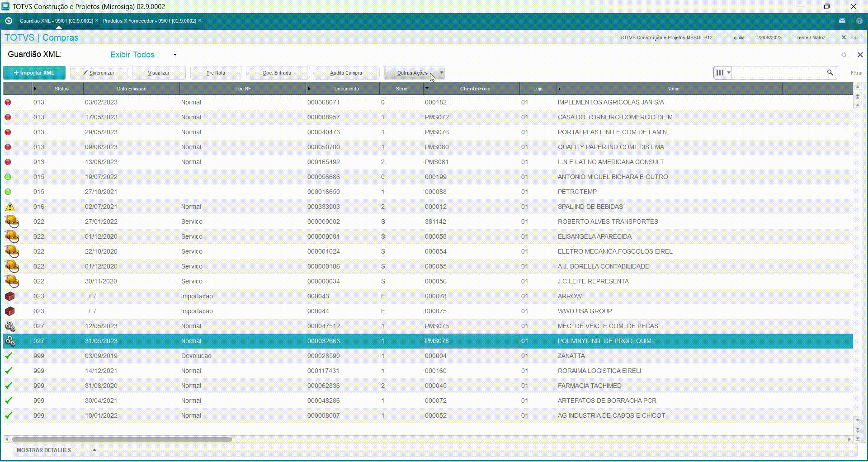This screenshot has height=462, width=868.
Task: Switch to Guardiao XML tab
Action: (x=56, y=21)
